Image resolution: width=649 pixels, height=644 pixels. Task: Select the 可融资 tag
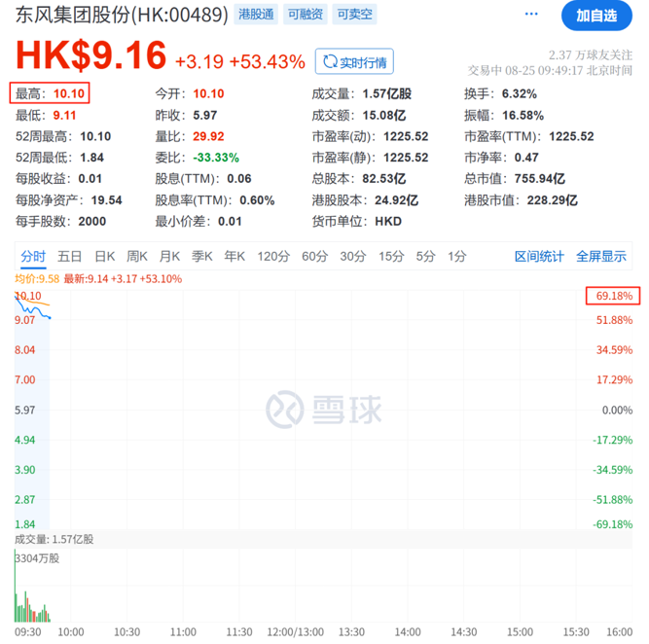click(306, 15)
